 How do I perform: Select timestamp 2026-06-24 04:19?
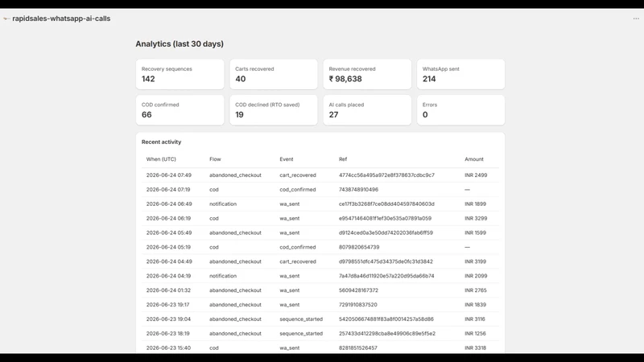click(x=168, y=276)
